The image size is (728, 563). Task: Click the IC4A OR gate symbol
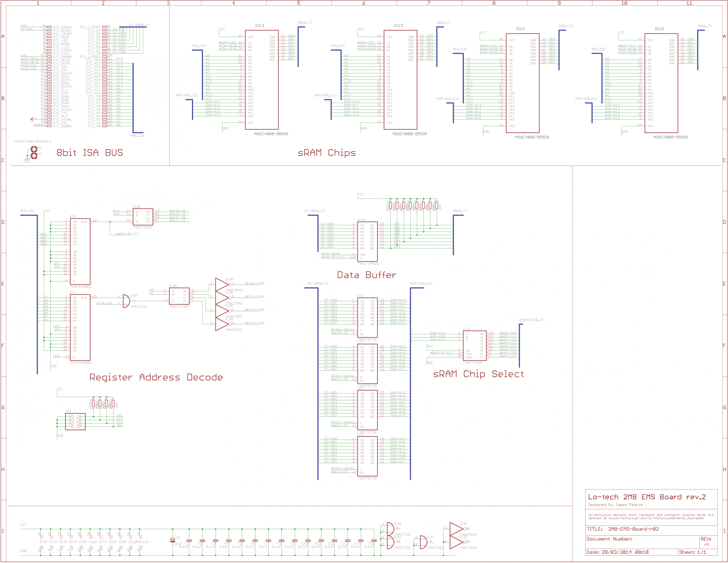point(126,301)
